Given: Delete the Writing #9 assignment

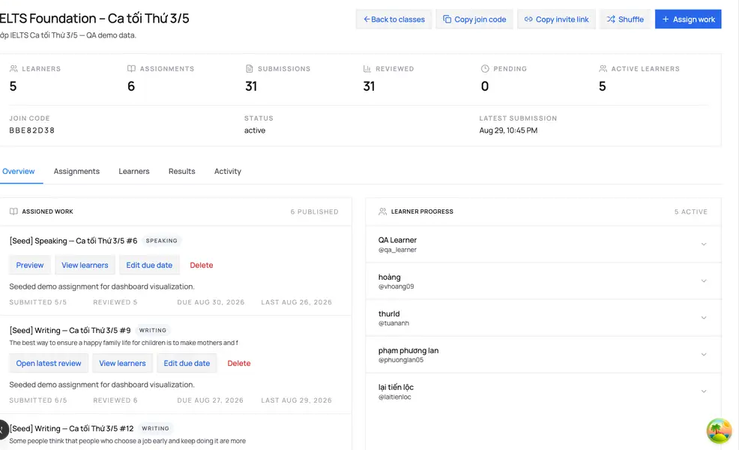Looking at the screenshot, I should pos(239,363).
